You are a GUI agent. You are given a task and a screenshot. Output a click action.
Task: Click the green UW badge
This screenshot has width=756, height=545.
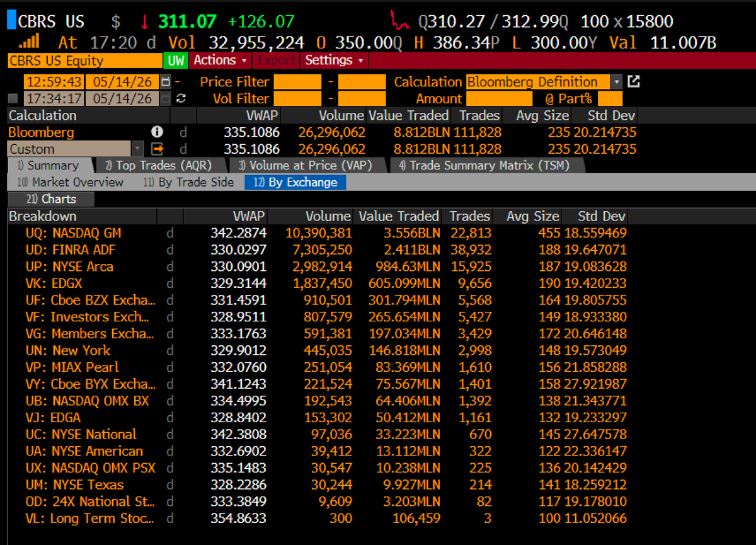click(x=175, y=60)
